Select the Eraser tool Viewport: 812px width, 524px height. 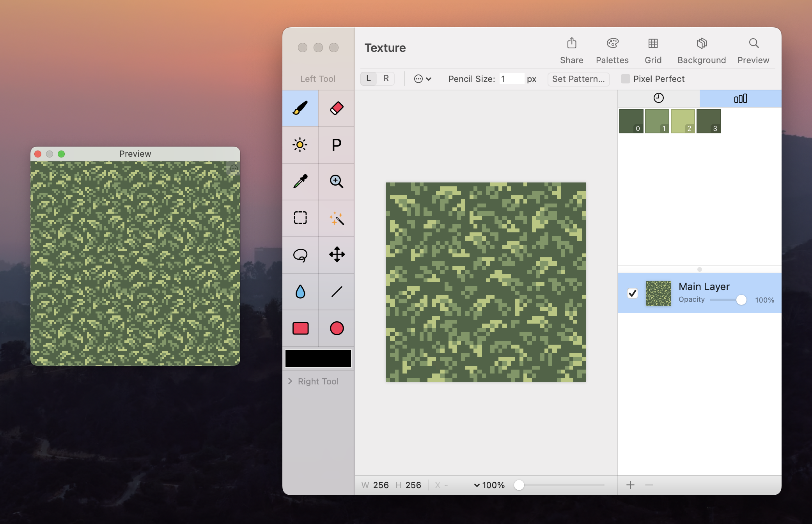pos(337,108)
